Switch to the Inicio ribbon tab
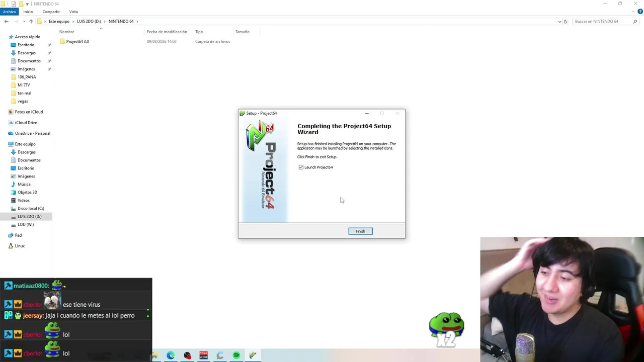The height and width of the screenshot is (362, 644). (x=28, y=12)
